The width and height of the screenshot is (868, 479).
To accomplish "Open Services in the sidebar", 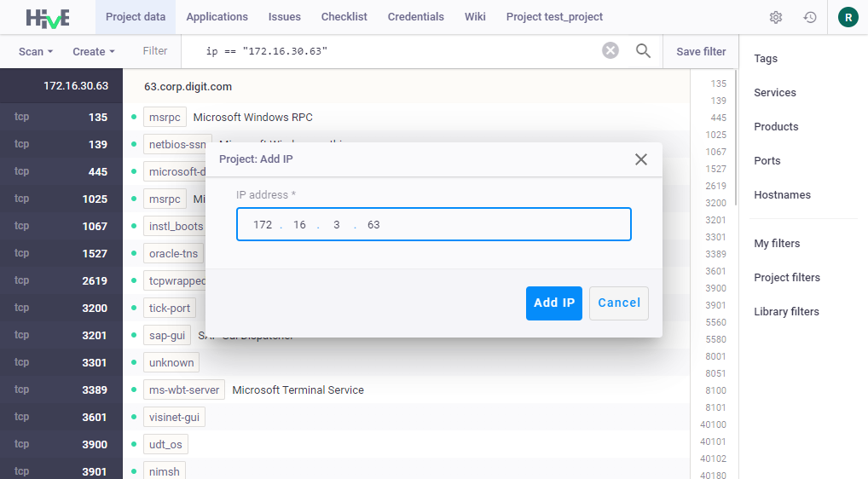I will 775,93.
